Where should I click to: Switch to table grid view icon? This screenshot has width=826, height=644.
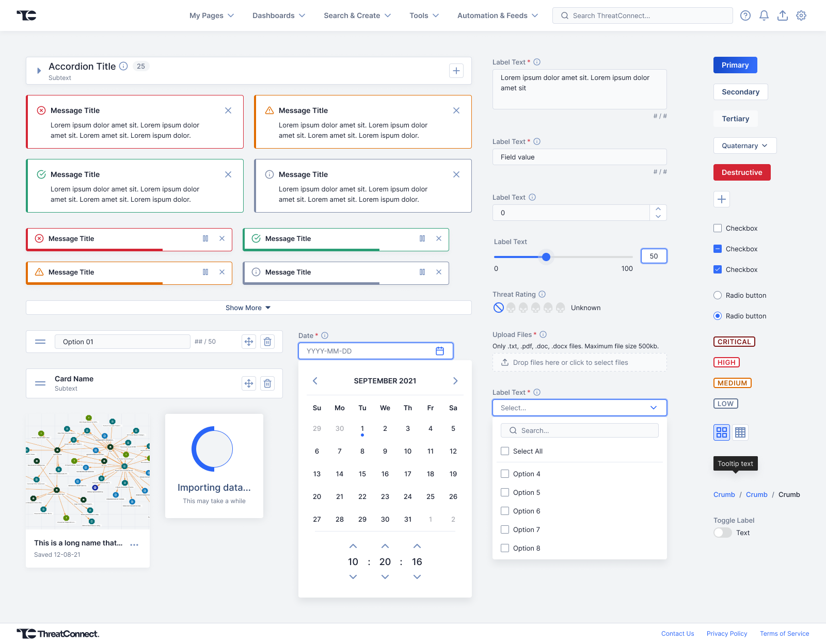point(740,432)
